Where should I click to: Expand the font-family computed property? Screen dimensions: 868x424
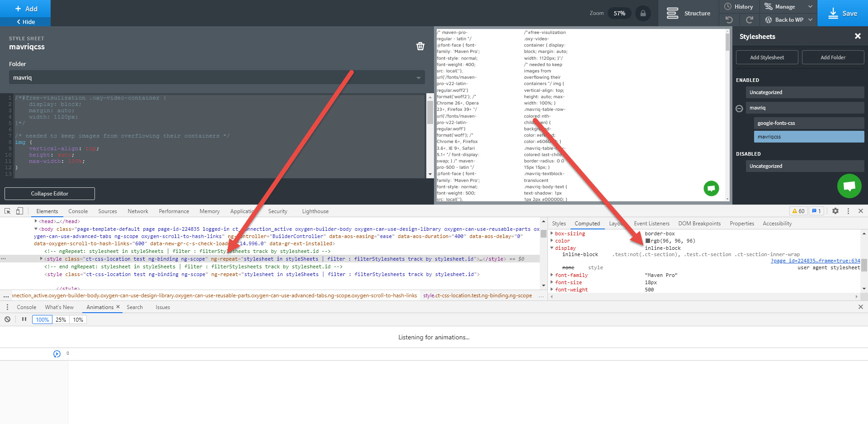pyautogui.click(x=552, y=275)
